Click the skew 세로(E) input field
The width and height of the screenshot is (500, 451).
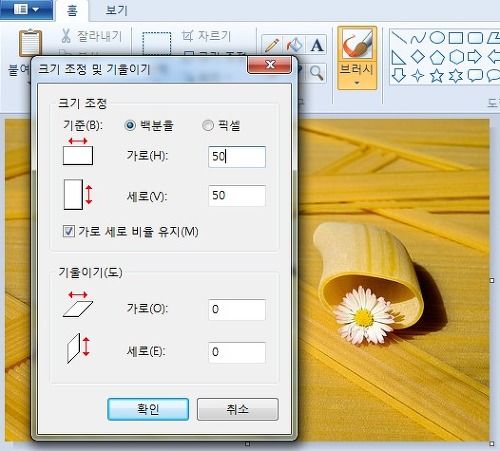[237, 352]
